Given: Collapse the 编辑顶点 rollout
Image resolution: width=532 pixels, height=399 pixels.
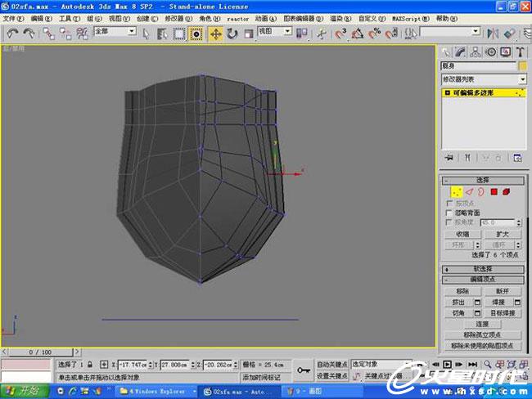Looking at the screenshot, I should pyautogui.click(x=483, y=280).
